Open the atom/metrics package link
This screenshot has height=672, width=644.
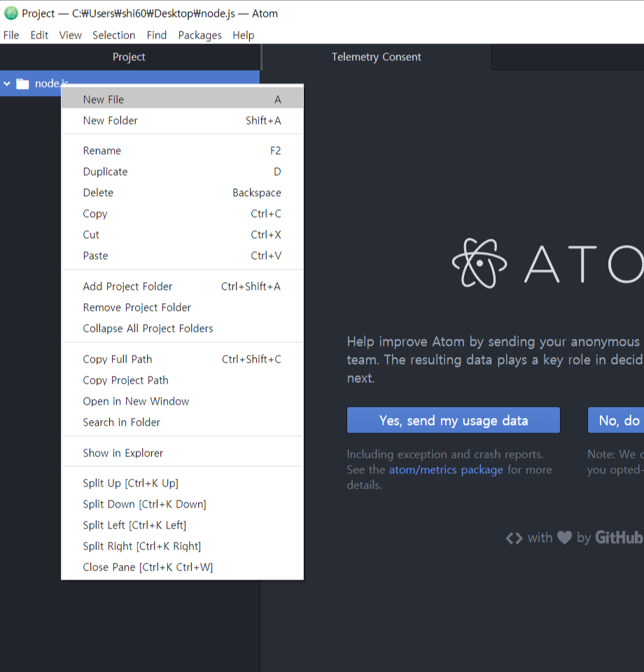click(x=446, y=470)
